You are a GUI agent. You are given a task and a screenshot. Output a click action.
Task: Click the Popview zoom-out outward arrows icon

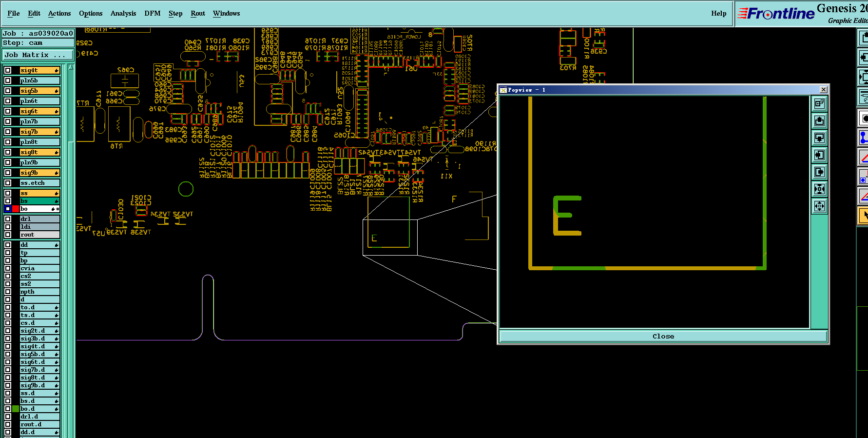[819, 206]
